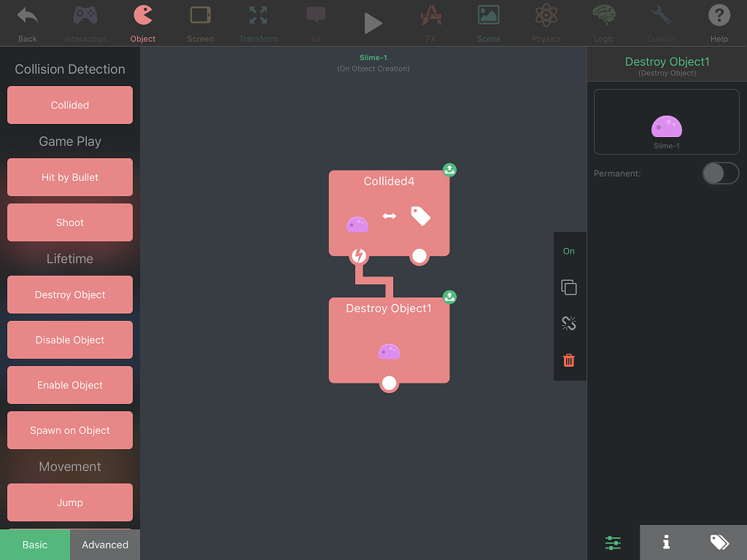Select the Destroy Object1 node
The width and height of the screenshot is (747, 560).
390,340
